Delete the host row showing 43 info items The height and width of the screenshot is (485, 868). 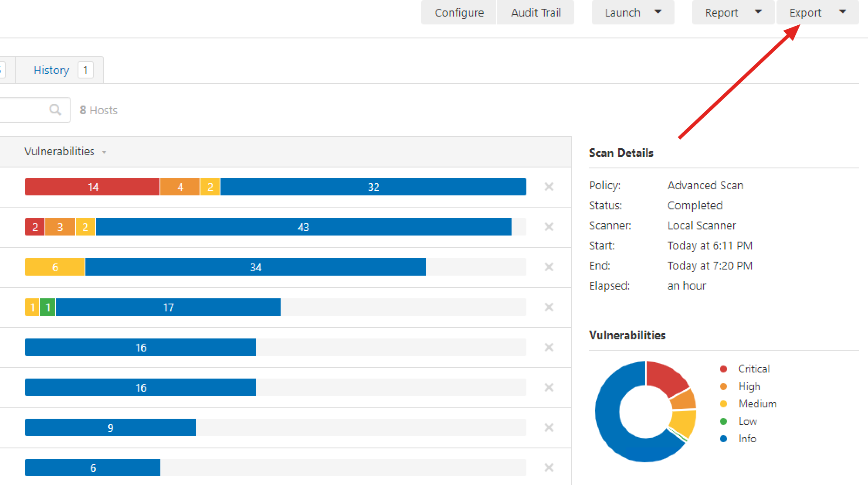(549, 227)
